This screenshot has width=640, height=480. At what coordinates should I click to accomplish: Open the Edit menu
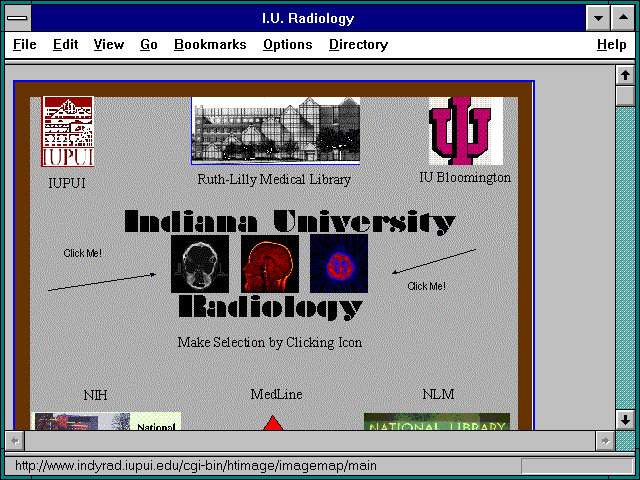(x=65, y=44)
